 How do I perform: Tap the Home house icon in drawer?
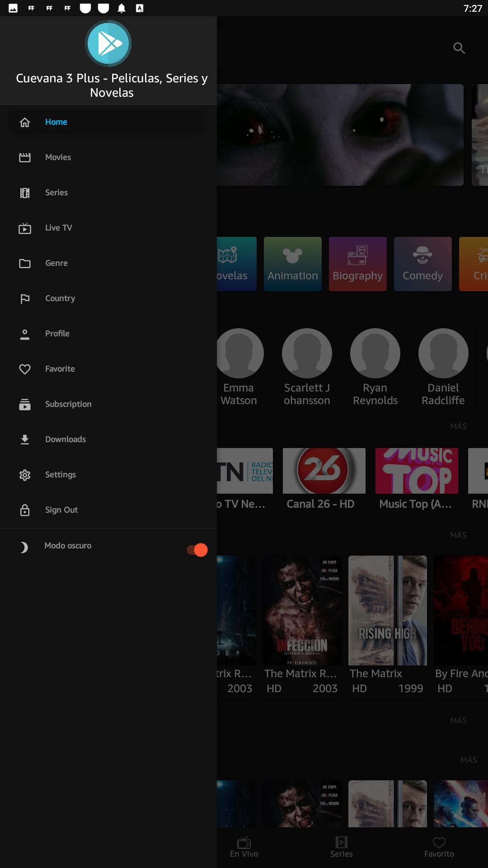(x=25, y=122)
